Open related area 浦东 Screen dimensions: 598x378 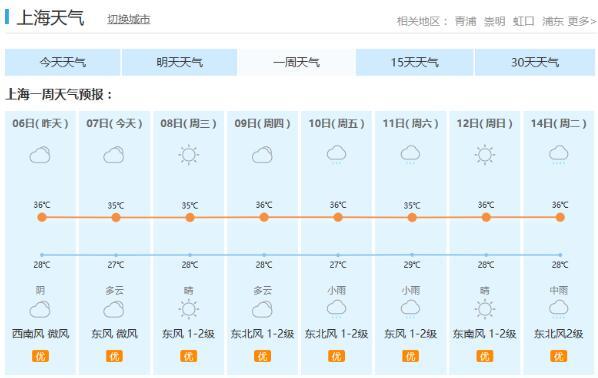(x=553, y=21)
